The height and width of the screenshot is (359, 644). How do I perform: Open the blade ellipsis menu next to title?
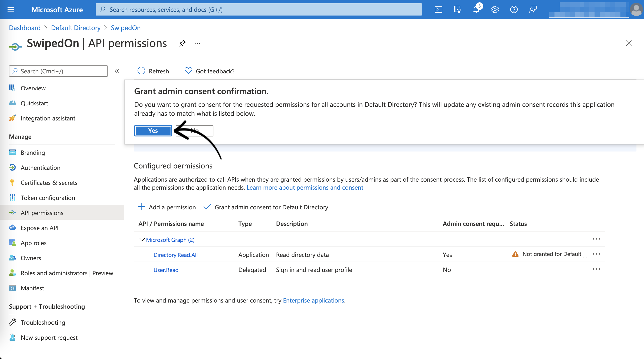pyautogui.click(x=197, y=44)
